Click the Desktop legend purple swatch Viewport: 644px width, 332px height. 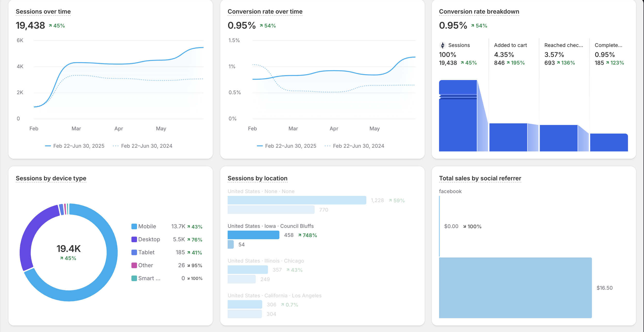pyautogui.click(x=134, y=239)
